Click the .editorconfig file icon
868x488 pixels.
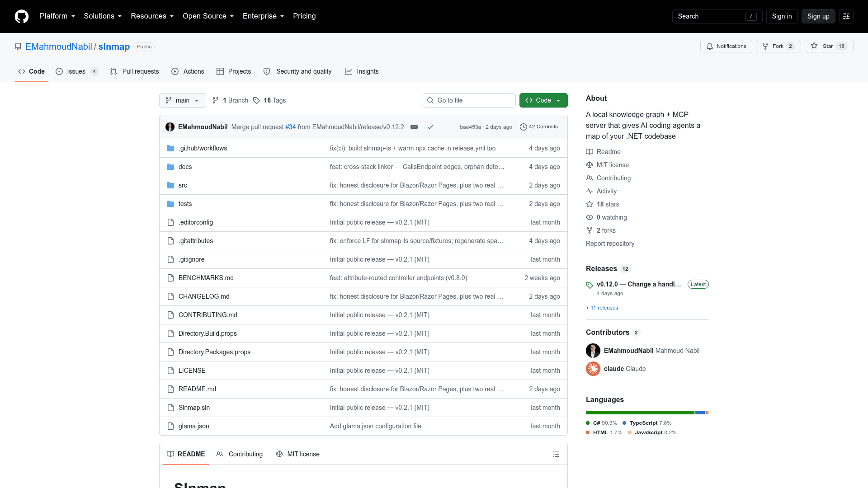point(170,222)
